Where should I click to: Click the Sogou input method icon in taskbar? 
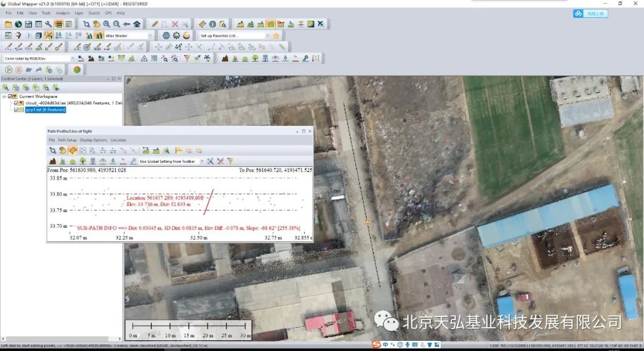[376, 344]
